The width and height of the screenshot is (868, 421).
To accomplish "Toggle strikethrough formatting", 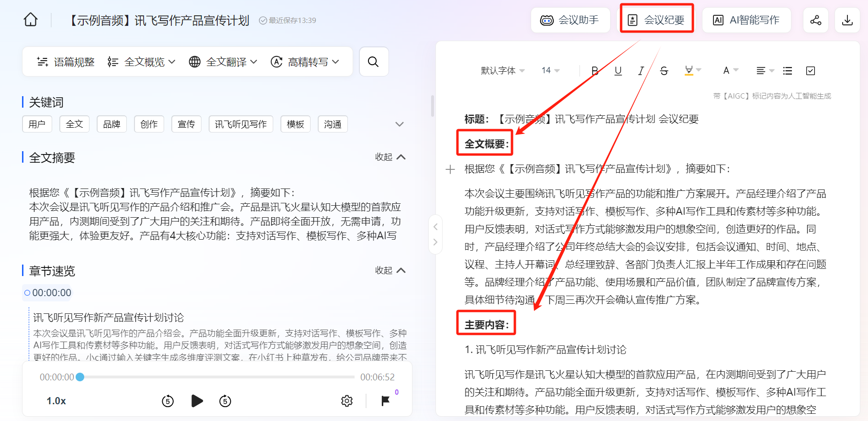I will point(664,71).
